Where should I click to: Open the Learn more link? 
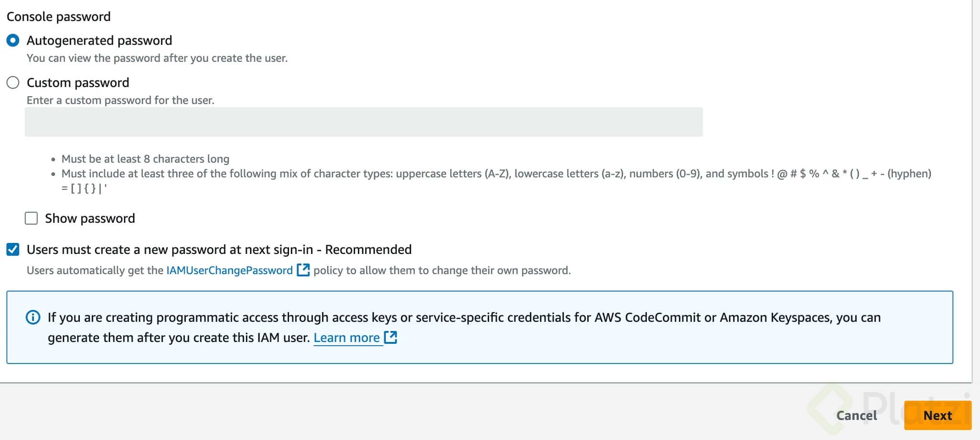coord(346,338)
